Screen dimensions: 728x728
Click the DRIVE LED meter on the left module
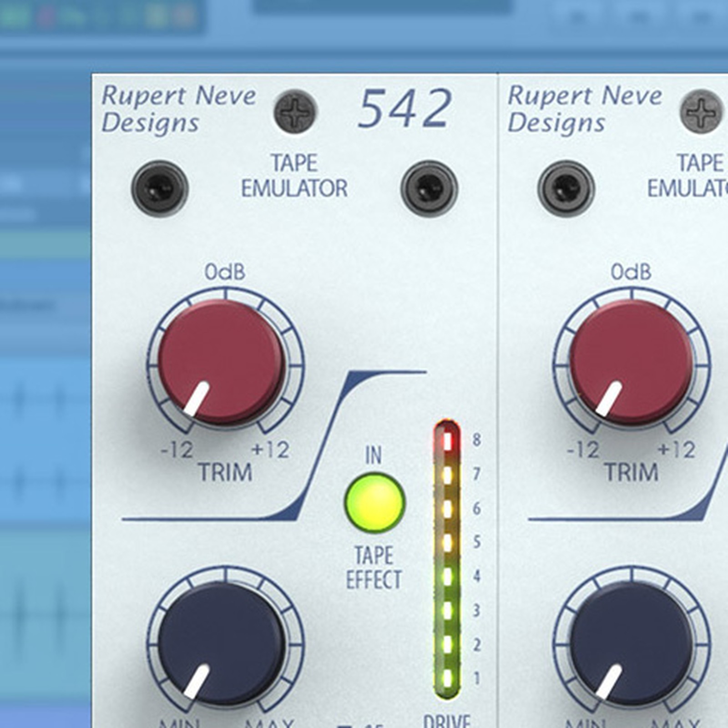point(447,559)
